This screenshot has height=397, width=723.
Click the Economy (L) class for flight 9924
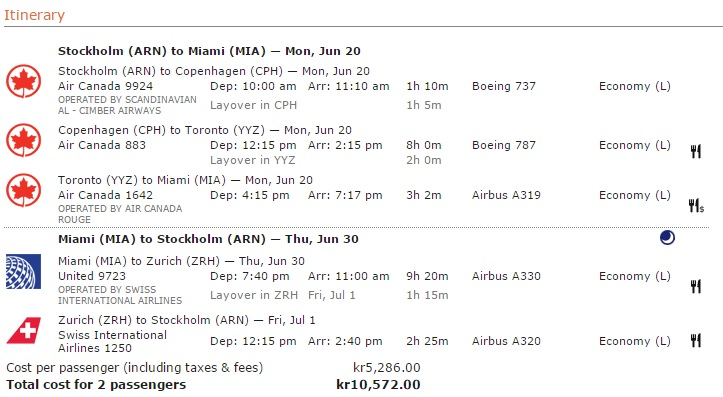pyautogui.click(x=635, y=86)
